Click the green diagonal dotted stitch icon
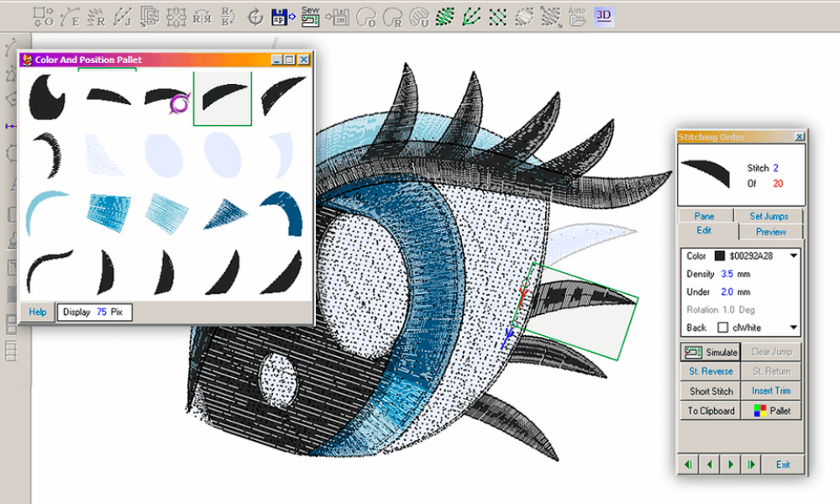 coord(497,17)
